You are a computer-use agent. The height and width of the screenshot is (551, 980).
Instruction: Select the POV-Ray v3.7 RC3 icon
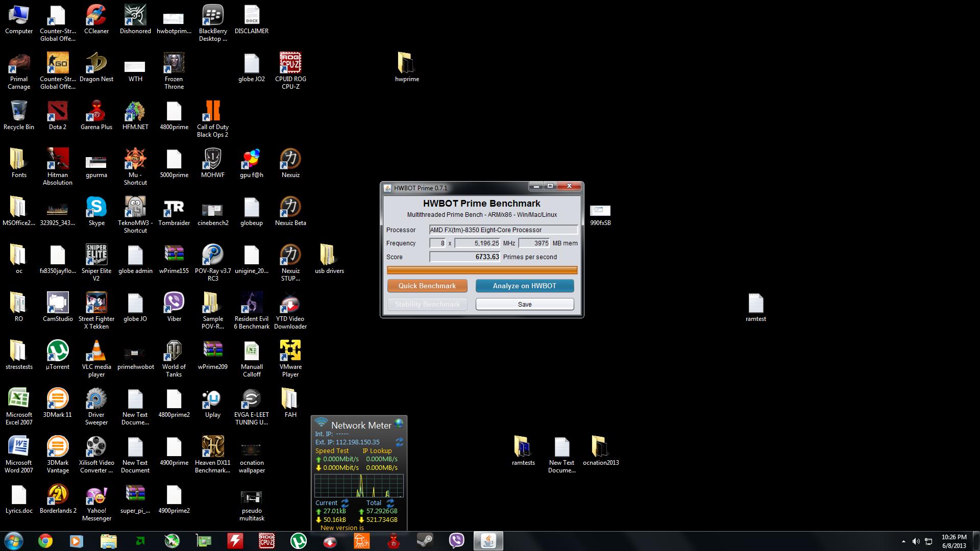[213, 263]
